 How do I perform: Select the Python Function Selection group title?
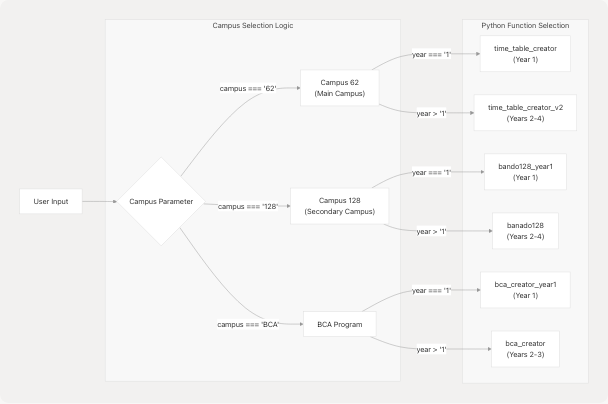[525, 24]
